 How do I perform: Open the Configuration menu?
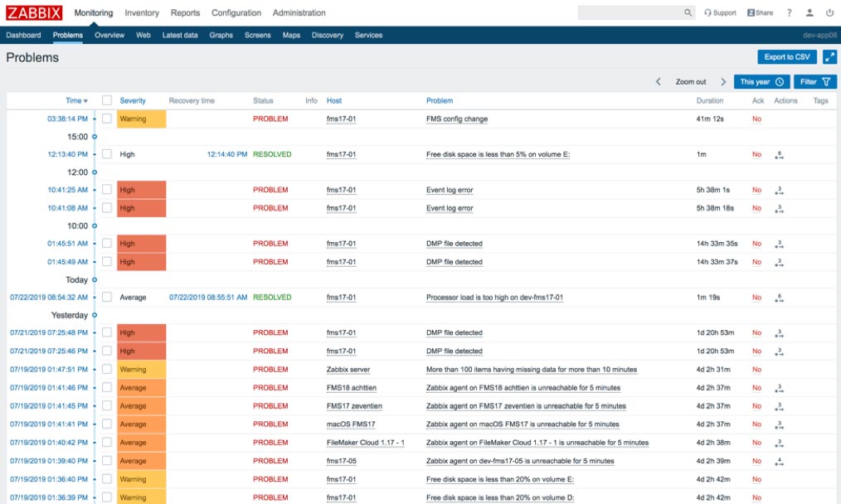click(236, 12)
